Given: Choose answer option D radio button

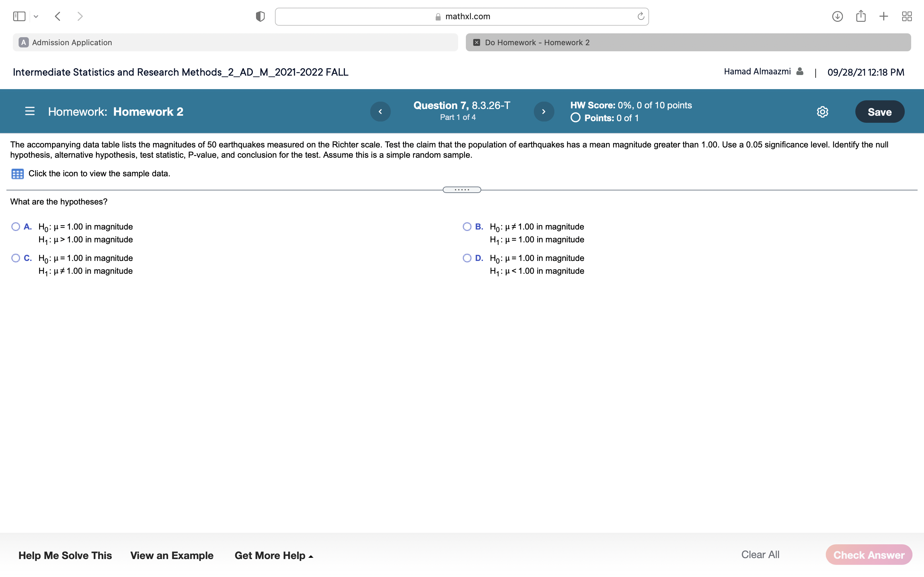Looking at the screenshot, I should (x=466, y=258).
